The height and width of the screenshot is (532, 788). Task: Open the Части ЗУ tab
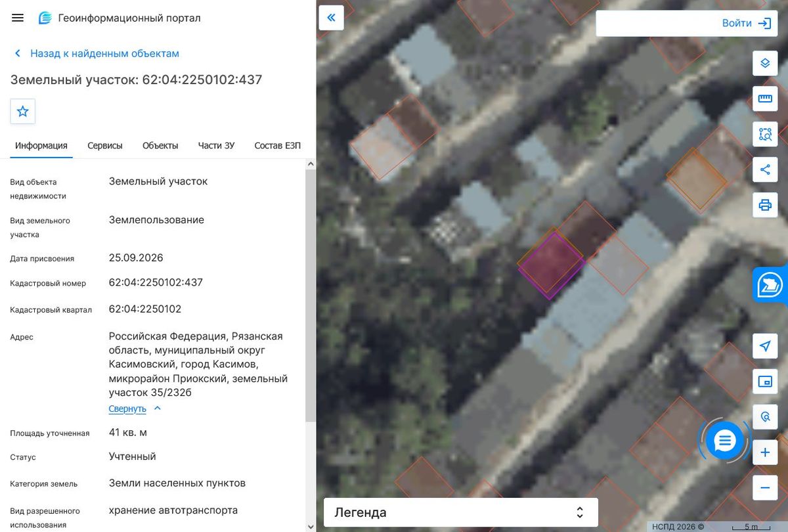click(216, 146)
